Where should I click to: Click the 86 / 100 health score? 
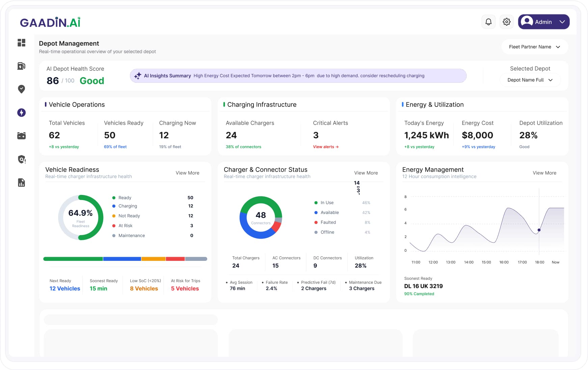tap(60, 81)
